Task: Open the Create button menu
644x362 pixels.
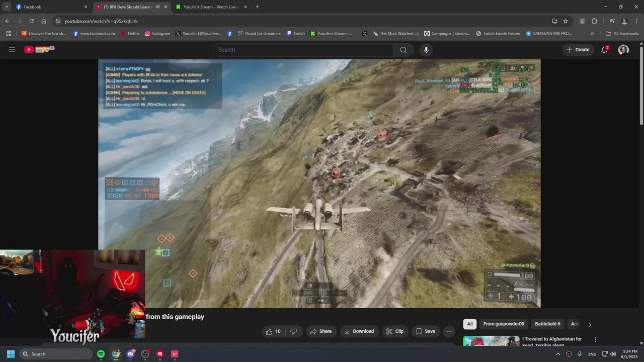Action: (578, 50)
